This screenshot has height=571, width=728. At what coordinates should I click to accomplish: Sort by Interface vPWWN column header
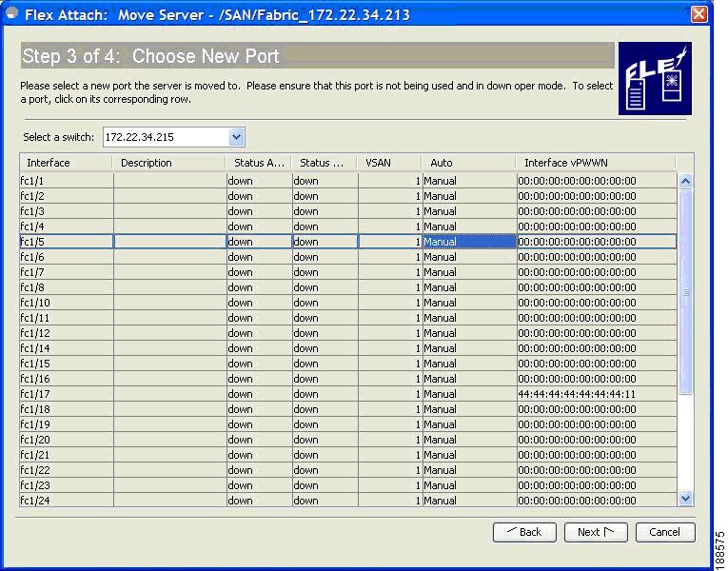(x=596, y=163)
